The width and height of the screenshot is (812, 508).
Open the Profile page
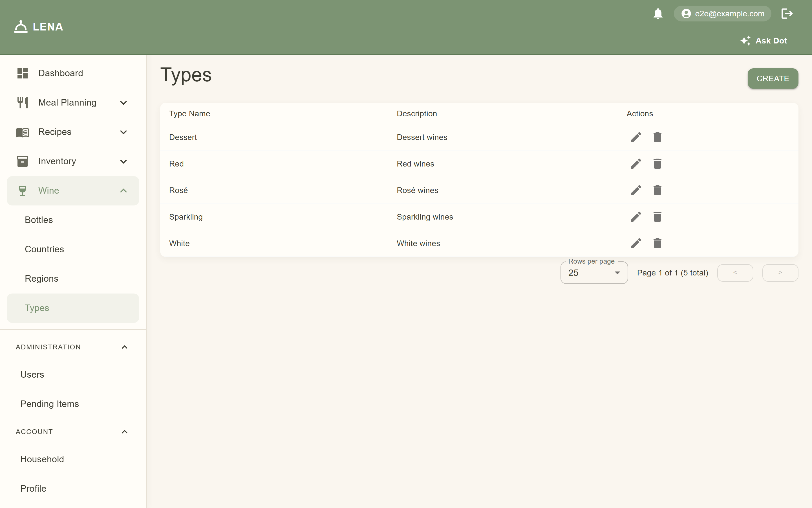tap(73, 489)
